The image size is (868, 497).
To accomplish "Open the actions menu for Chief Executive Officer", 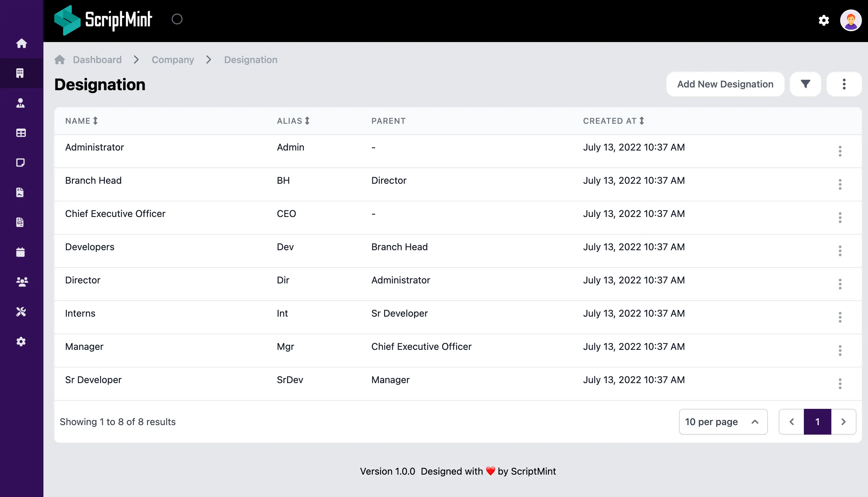I will (x=840, y=217).
